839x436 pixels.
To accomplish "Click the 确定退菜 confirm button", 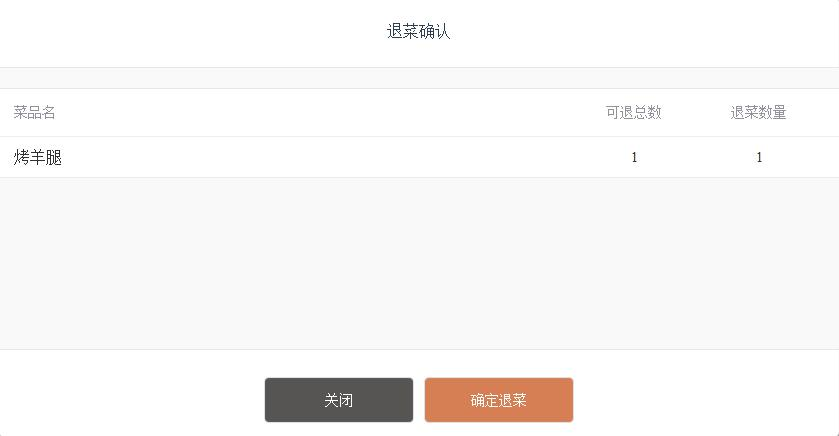I will pos(498,400).
